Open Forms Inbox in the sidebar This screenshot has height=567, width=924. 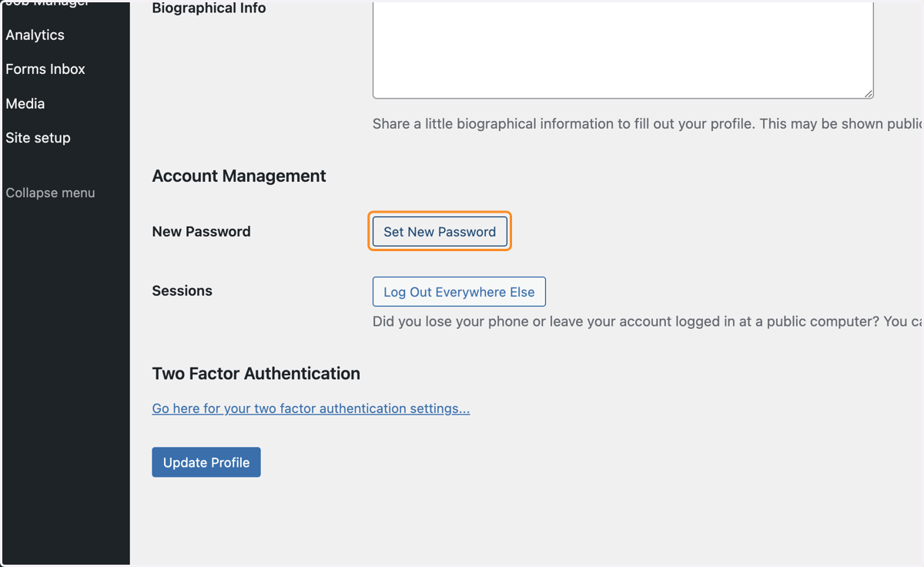pyautogui.click(x=45, y=69)
